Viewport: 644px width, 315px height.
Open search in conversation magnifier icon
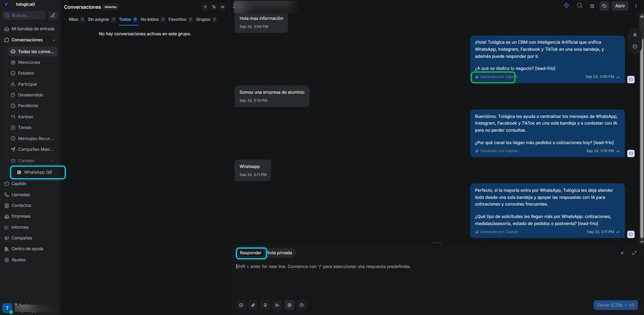pos(580,6)
